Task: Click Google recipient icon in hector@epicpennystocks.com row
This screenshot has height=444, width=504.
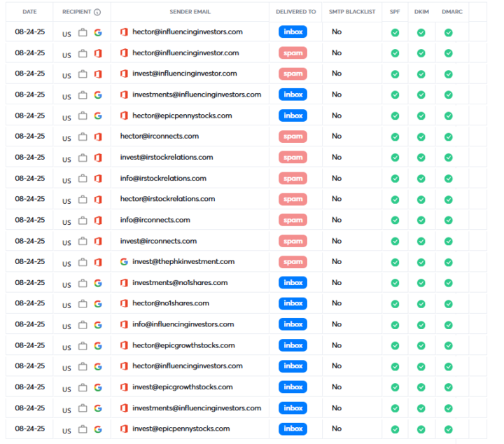Action: click(x=98, y=116)
